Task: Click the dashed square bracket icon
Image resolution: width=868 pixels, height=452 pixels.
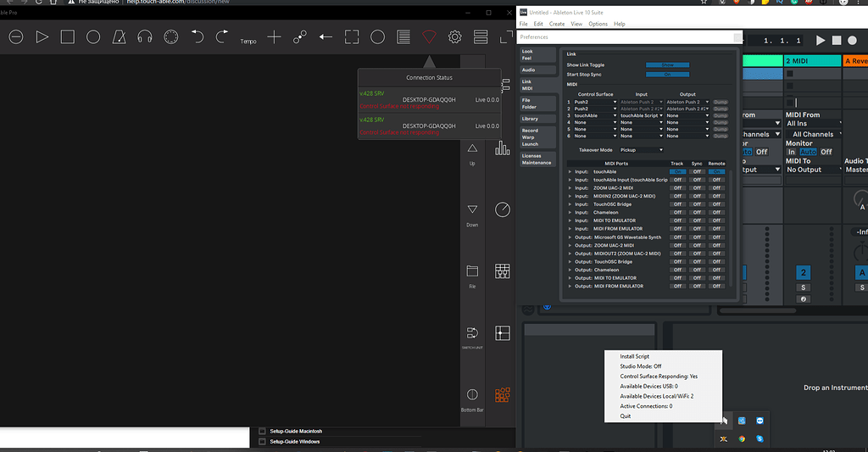Action: 352,37
